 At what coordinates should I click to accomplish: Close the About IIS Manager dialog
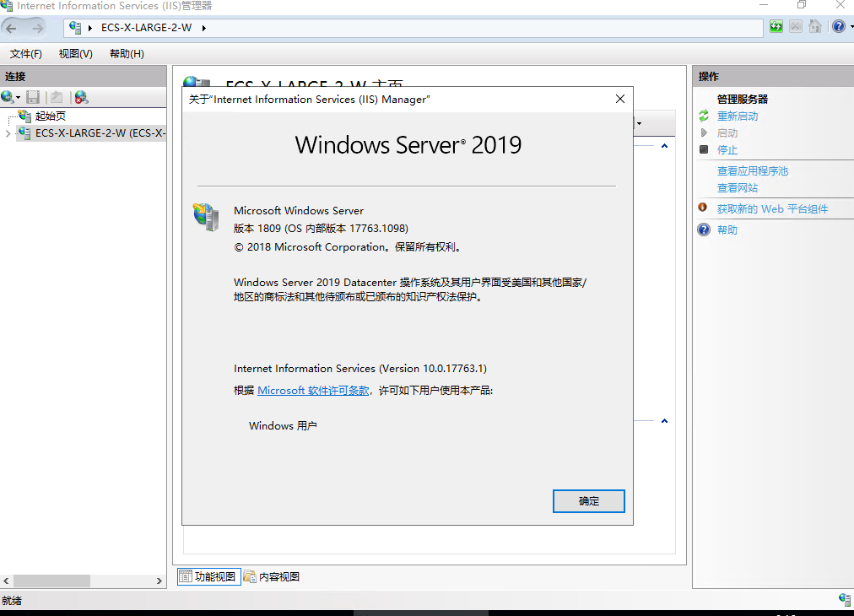tap(619, 99)
